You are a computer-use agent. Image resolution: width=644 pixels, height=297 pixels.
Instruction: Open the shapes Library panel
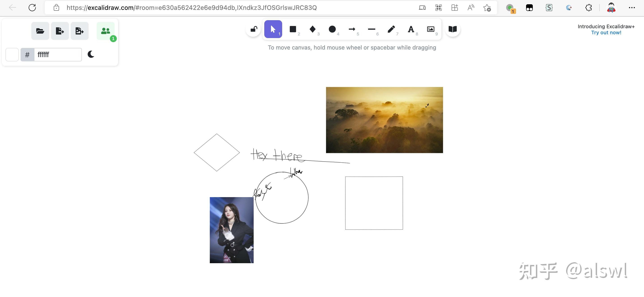[x=452, y=29]
